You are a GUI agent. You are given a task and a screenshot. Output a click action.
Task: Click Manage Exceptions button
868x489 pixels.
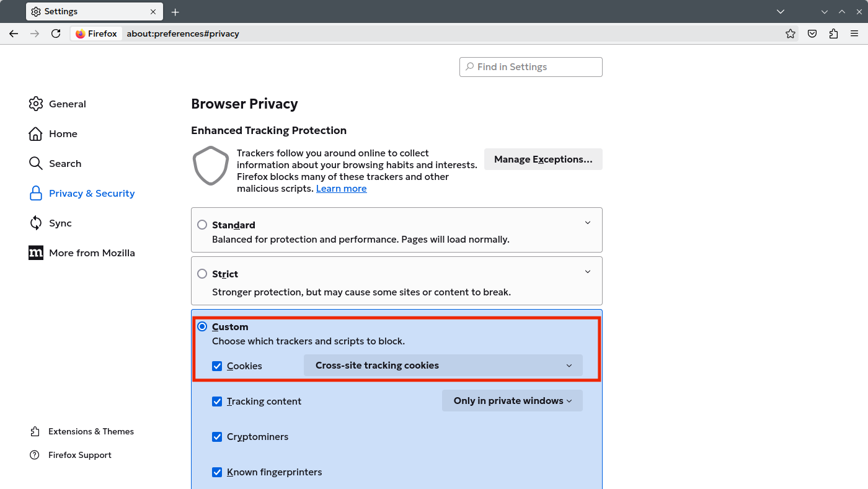pos(542,159)
